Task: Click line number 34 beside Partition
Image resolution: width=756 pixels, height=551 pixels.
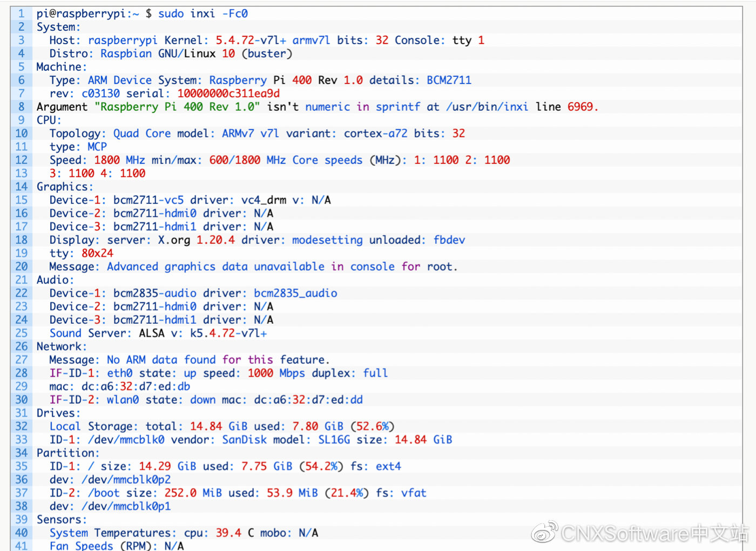Action: (x=22, y=453)
